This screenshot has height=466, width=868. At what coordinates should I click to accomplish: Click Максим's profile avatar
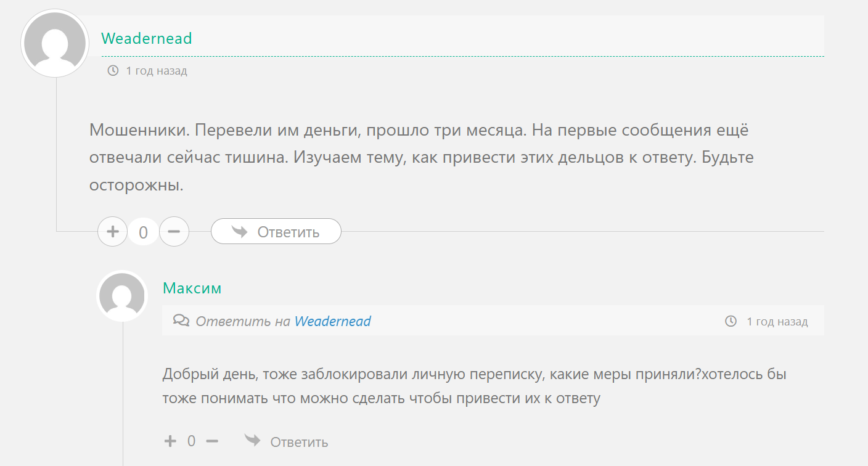122,296
